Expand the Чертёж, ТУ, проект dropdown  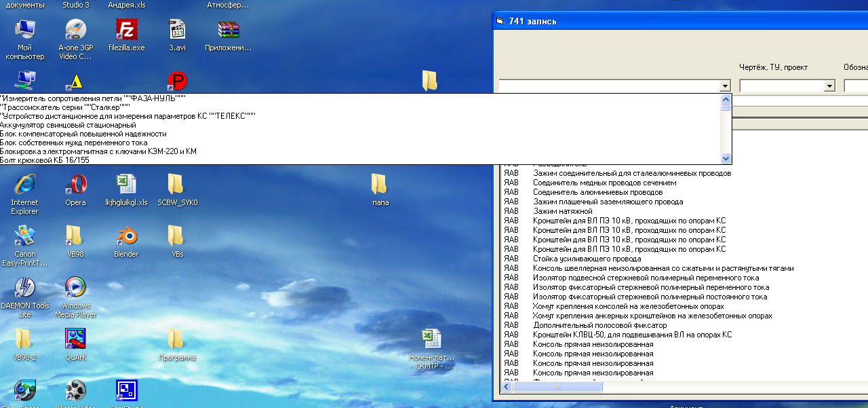coord(829,86)
